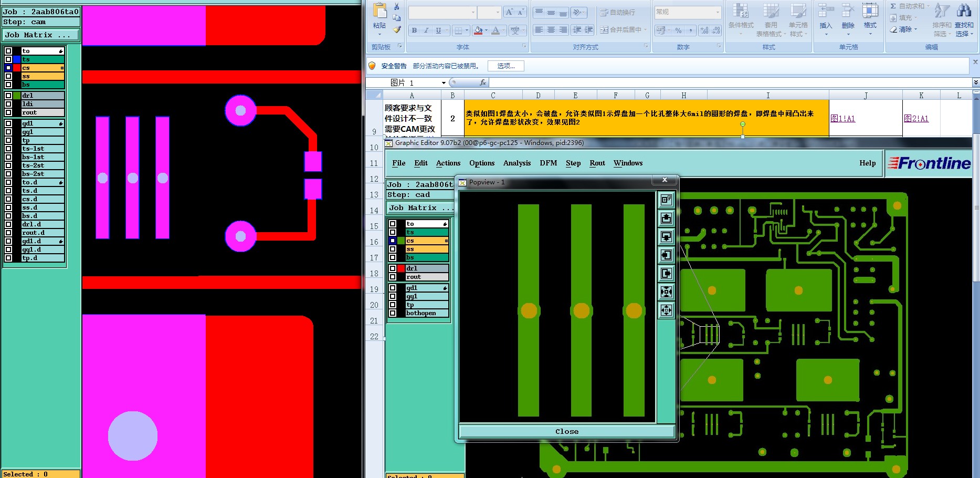Viewport: 980px width, 478px height.
Task: Click the center horizontal alignment icon
Action: (551, 30)
